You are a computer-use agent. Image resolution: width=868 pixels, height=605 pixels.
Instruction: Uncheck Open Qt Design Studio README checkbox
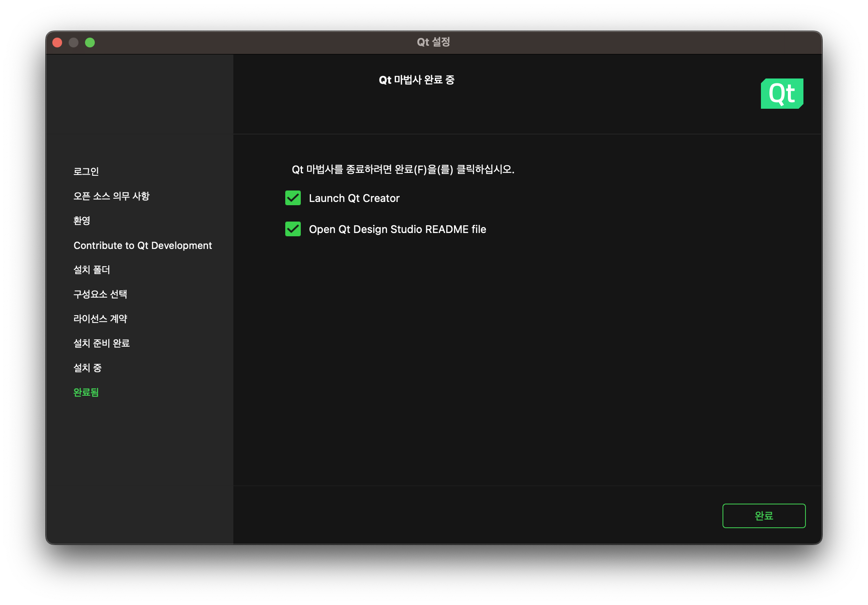pyautogui.click(x=293, y=229)
